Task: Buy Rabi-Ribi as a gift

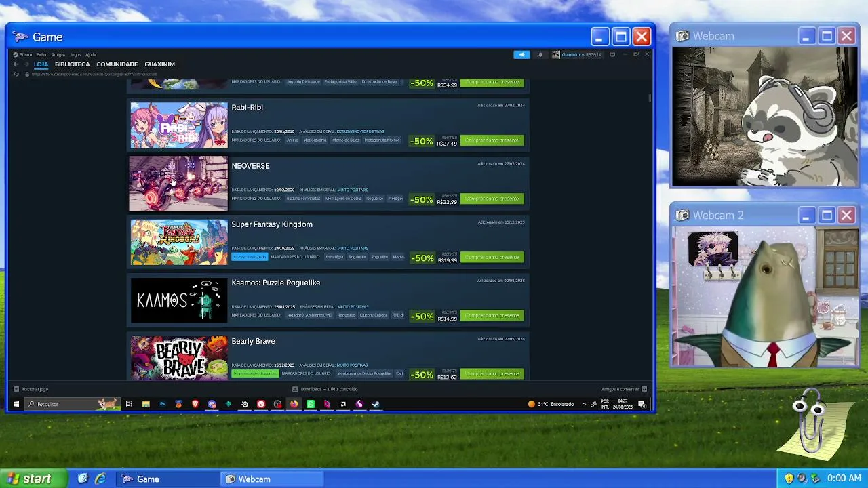Action: pos(492,140)
